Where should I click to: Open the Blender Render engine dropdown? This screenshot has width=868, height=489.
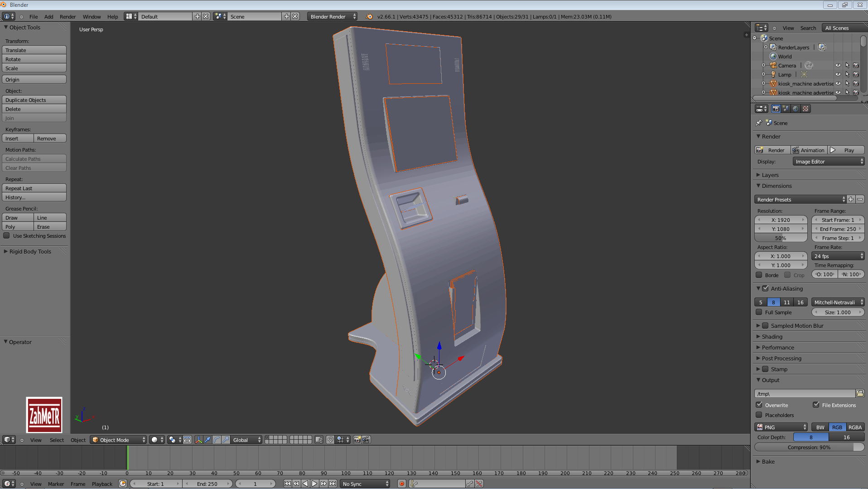(x=332, y=16)
